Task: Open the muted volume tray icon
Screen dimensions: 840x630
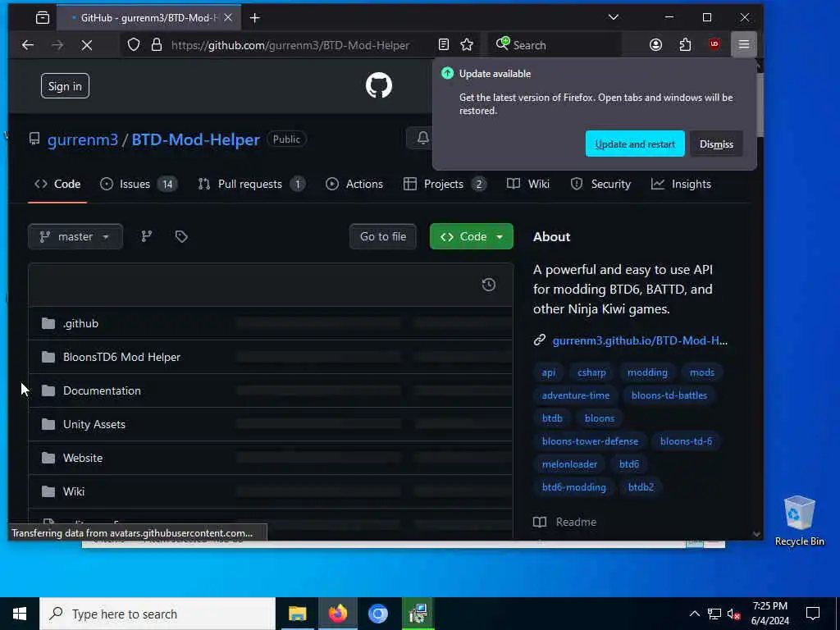Action: (734, 614)
